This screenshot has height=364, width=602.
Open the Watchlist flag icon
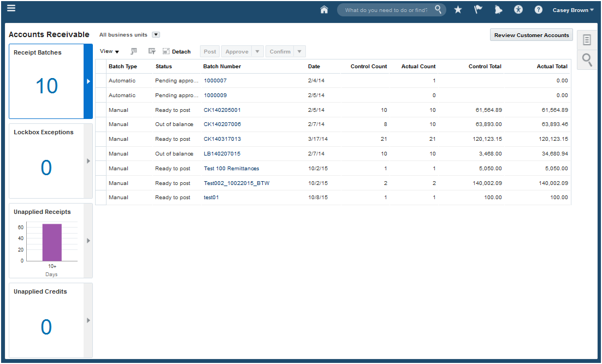pyautogui.click(x=478, y=10)
